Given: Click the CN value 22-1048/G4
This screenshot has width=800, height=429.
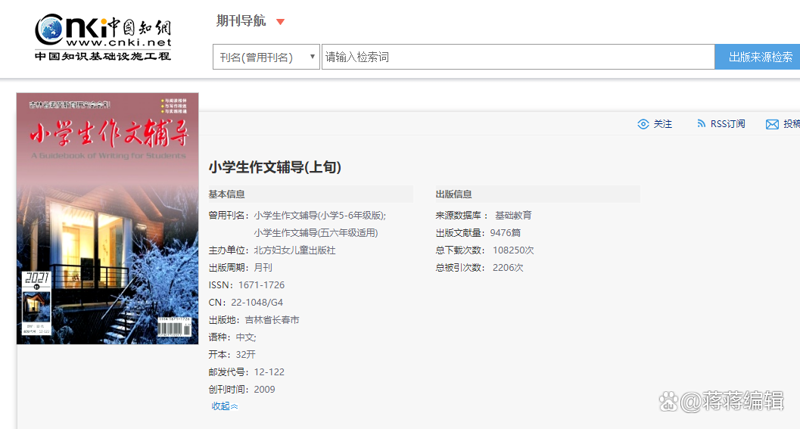Looking at the screenshot, I should tap(257, 302).
